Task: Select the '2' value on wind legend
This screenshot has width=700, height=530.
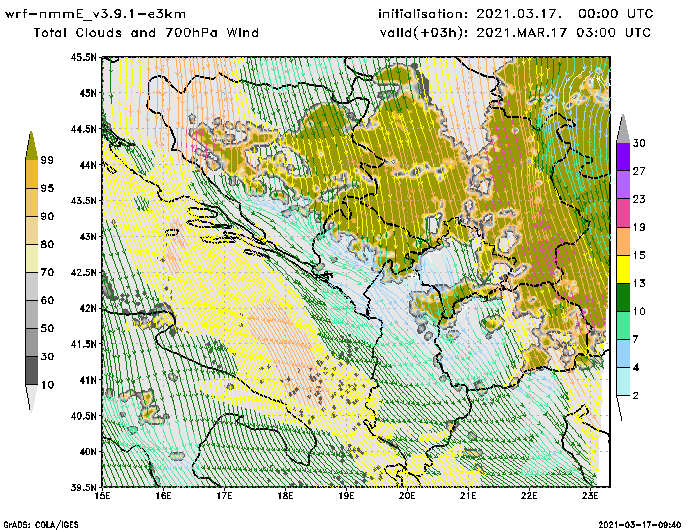Action: coord(636,396)
